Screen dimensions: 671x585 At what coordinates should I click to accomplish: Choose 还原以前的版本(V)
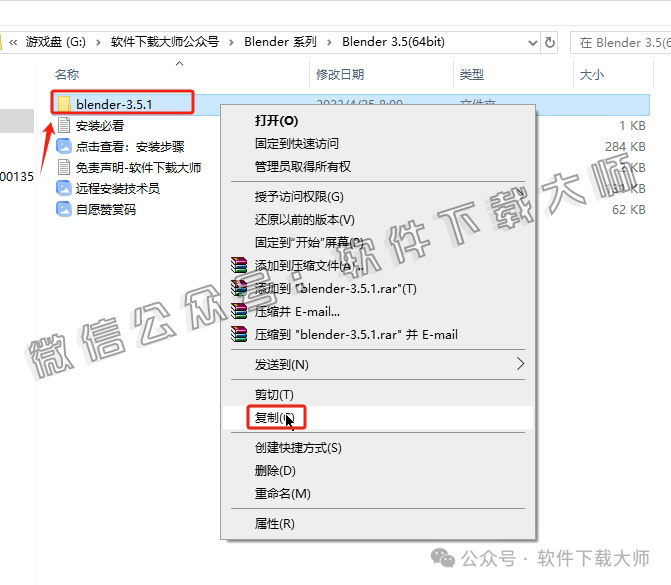tap(305, 220)
